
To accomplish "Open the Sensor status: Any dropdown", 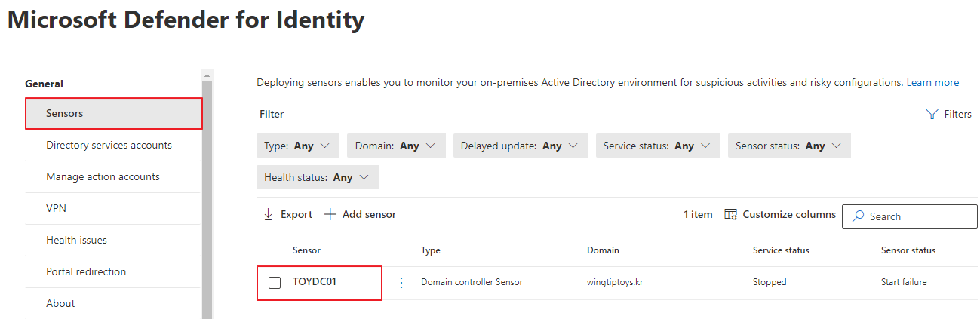I will 789,146.
